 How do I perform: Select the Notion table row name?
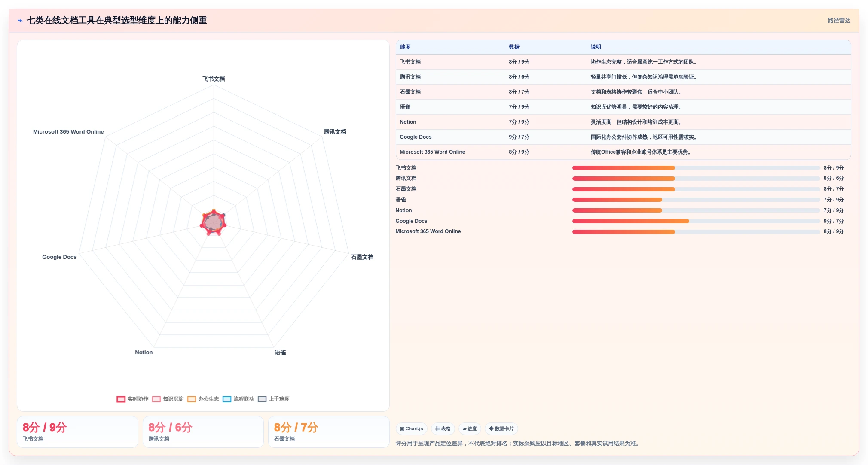[x=408, y=122]
